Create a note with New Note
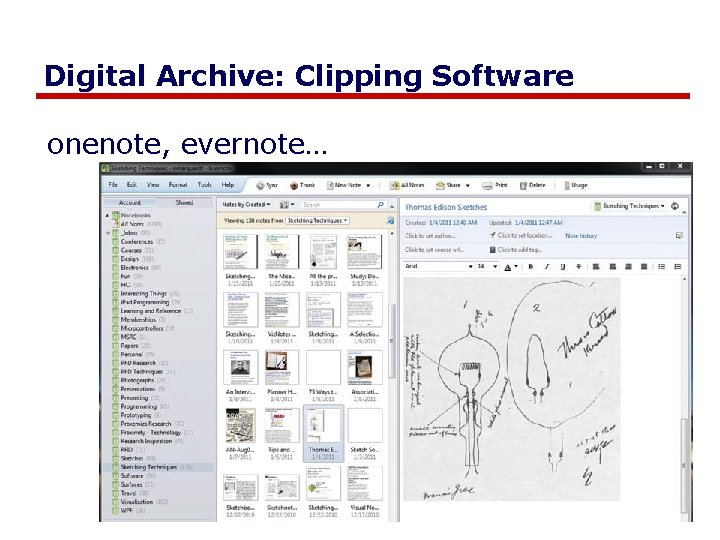 (343, 186)
